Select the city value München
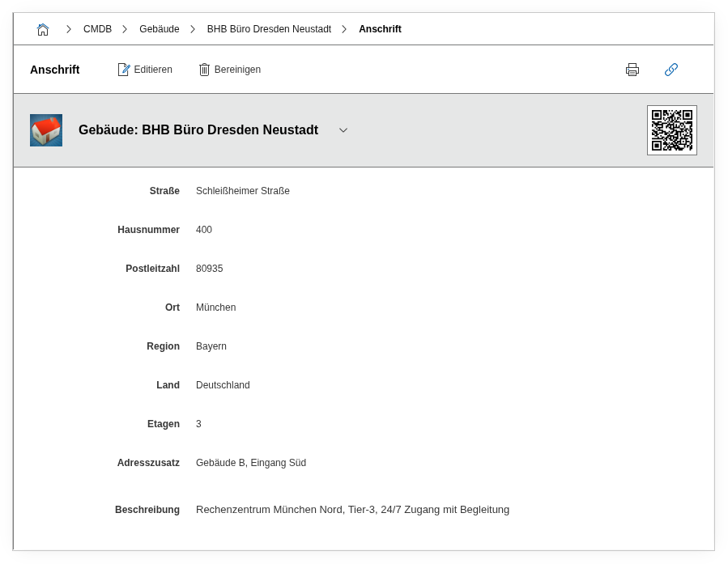 point(215,307)
